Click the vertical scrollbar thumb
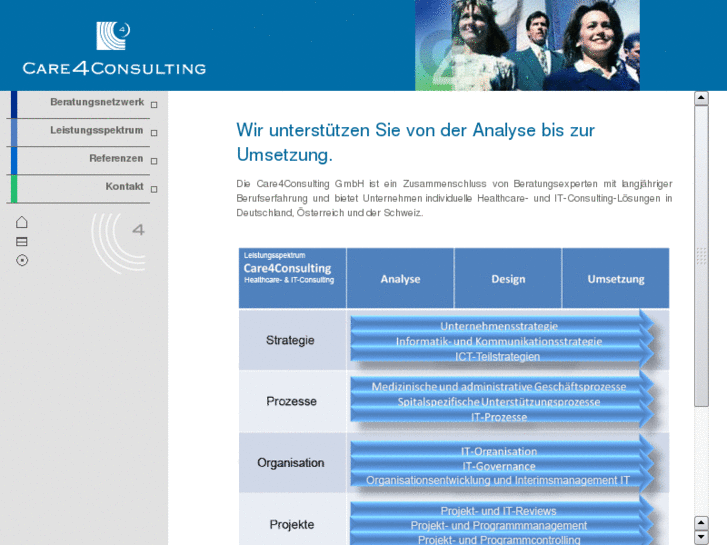Screen dimensions: 727x545 click(x=701, y=256)
